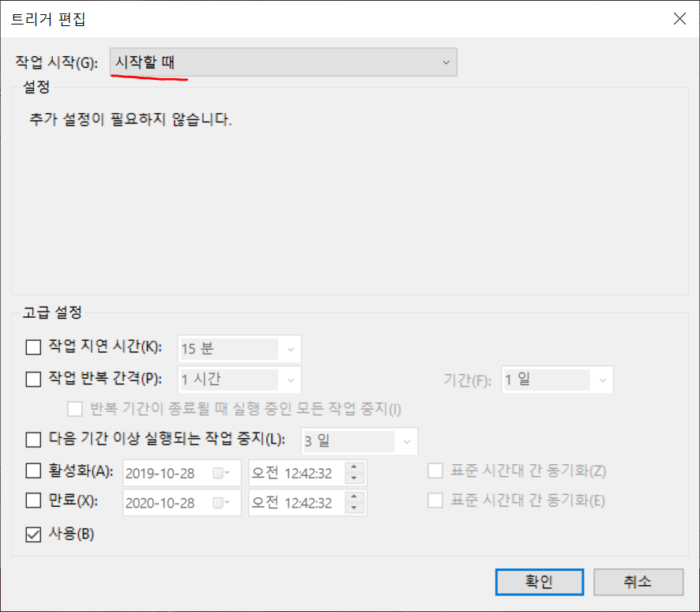Image resolution: width=700 pixels, height=612 pixels.
Task: Open calendar picker for 2020-10-28 date
Action: tap(221, 503)
